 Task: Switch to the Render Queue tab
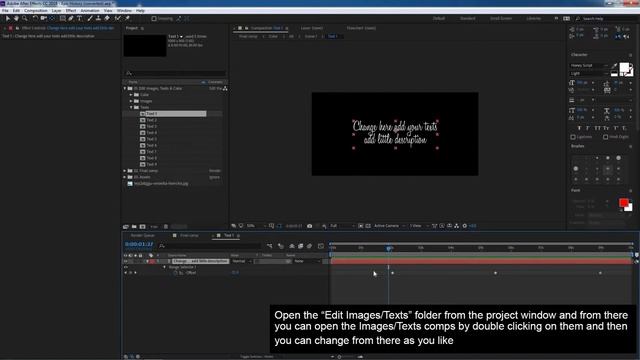(x=142, y=236)
